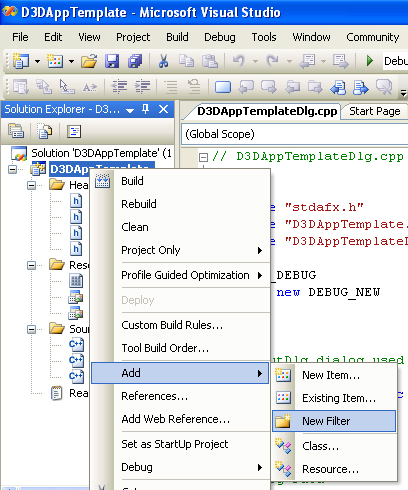The image size is (408, 490).
Task: Open the Build menu in menu bar
Action: point(177,37)
